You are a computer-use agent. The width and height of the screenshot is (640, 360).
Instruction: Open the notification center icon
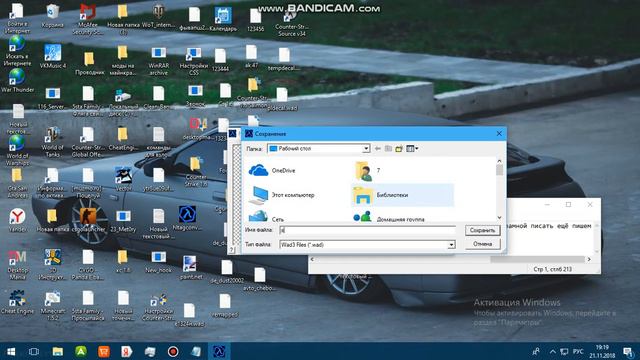[628, 351]
